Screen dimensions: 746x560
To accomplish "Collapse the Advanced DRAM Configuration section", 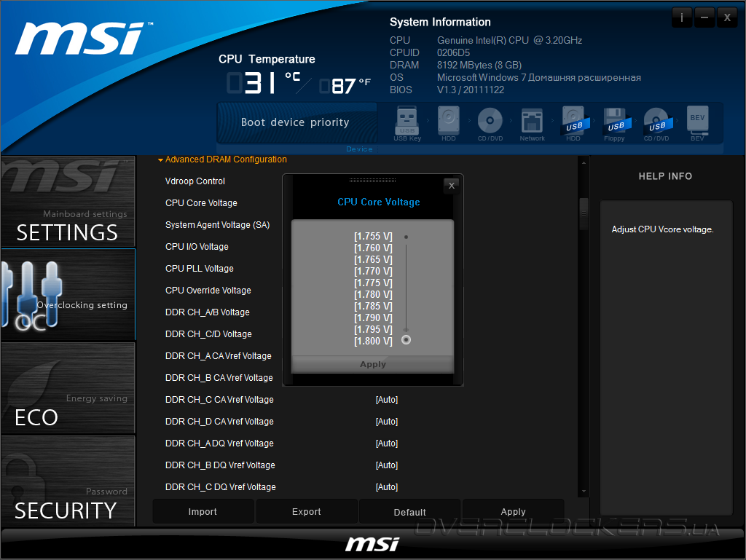I will [x=222, y=159].
